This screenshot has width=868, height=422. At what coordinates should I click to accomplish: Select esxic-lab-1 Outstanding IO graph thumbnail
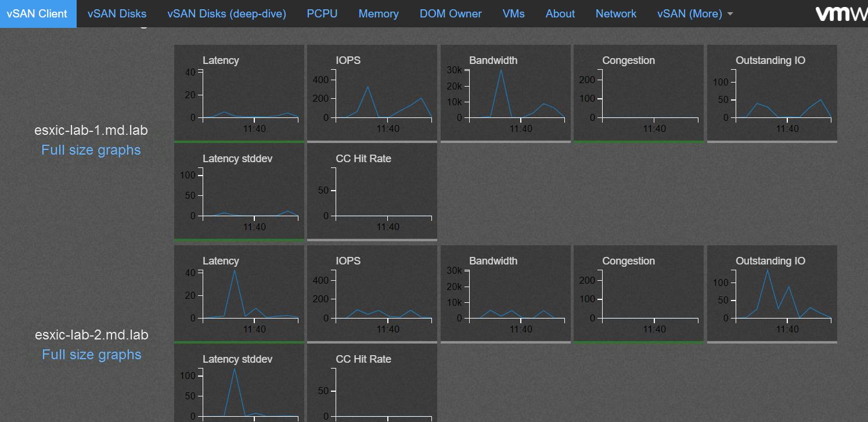pyautogui.click(x=772, y=93)
